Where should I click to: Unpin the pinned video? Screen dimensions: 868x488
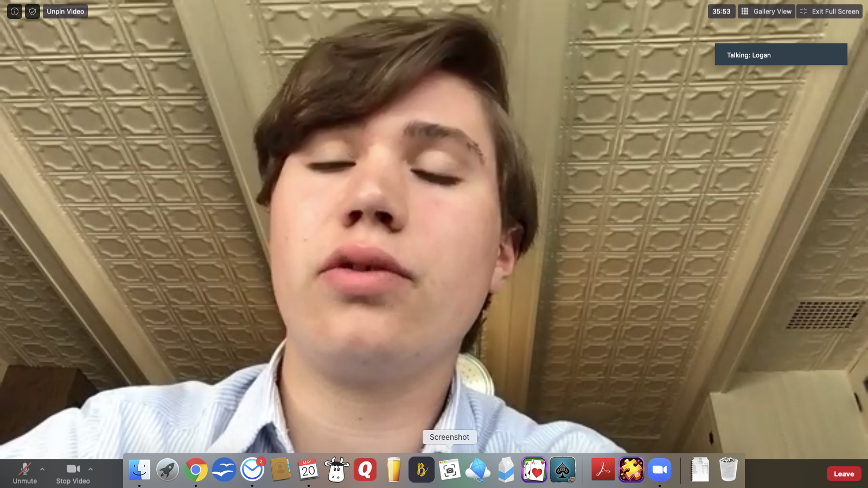(65, 11)
